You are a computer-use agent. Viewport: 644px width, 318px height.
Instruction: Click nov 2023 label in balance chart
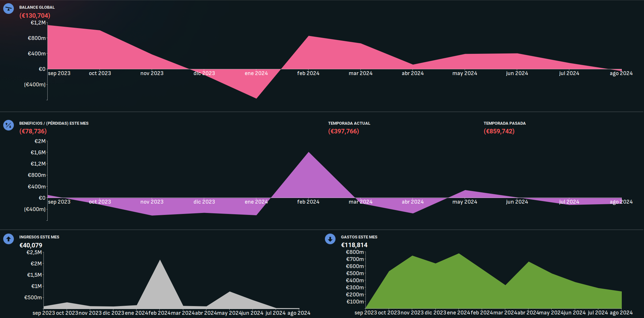coord(152,73)
